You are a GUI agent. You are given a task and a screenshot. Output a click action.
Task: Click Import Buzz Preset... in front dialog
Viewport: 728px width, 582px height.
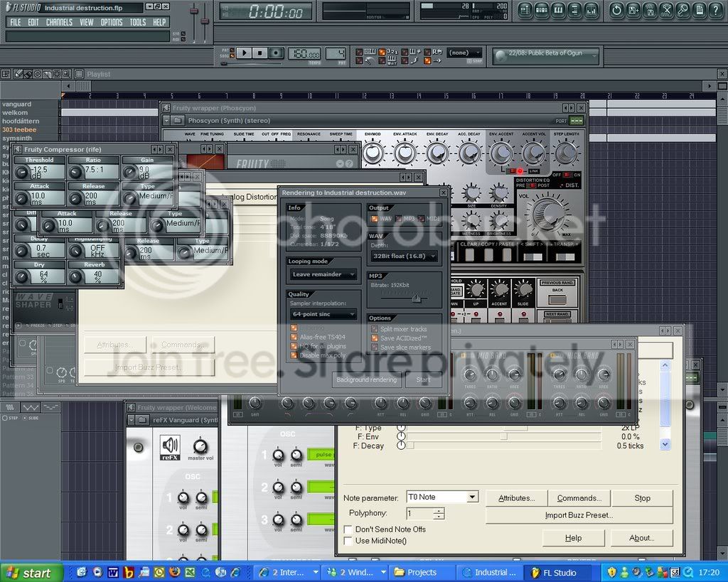(x=579, y=515)
